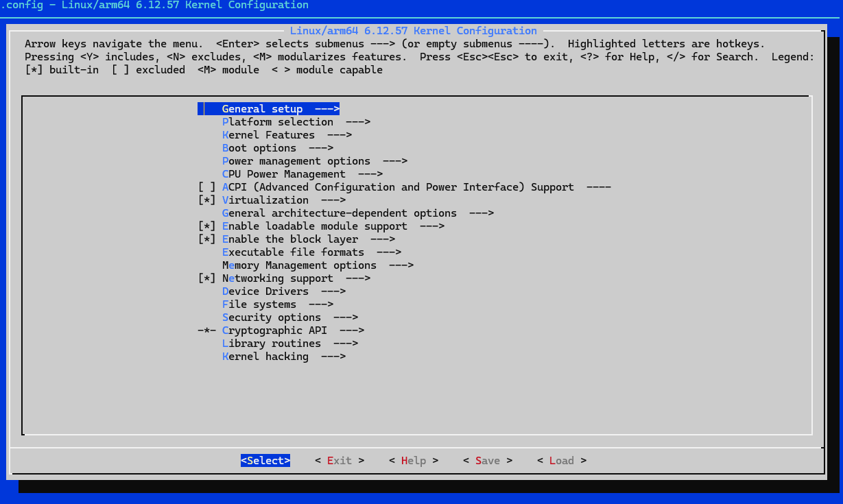Toggle the Virtualization checkbox
The image size is (843, 504).
pyautogui.click(x=207, y=200)
